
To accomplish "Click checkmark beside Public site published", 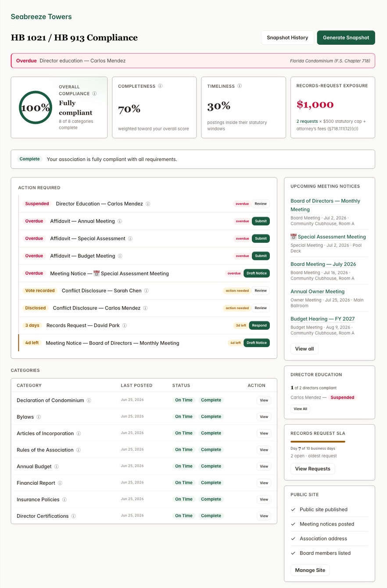I will [x=293, y=509].
